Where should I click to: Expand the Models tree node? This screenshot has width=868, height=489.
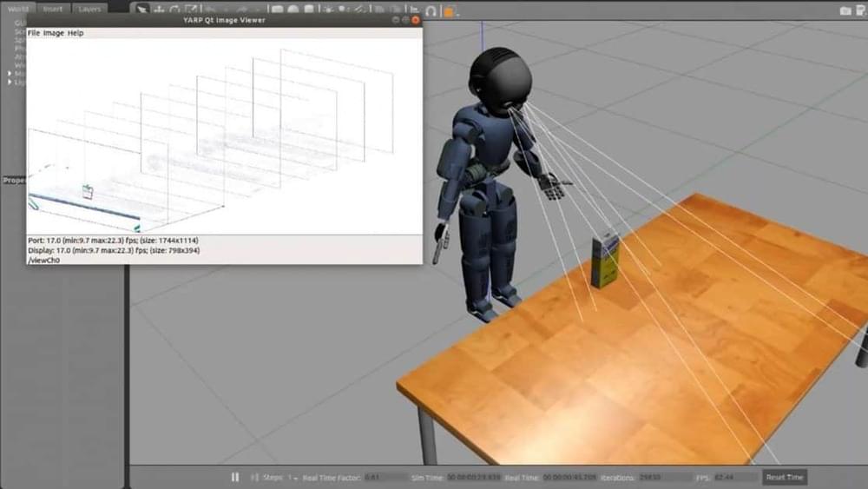point(10,74)
